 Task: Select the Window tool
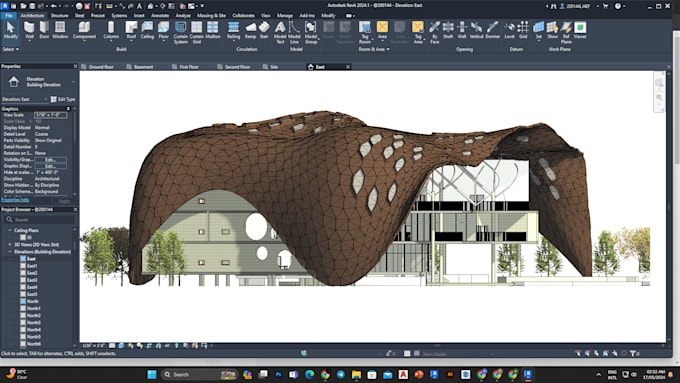(60, 30)
